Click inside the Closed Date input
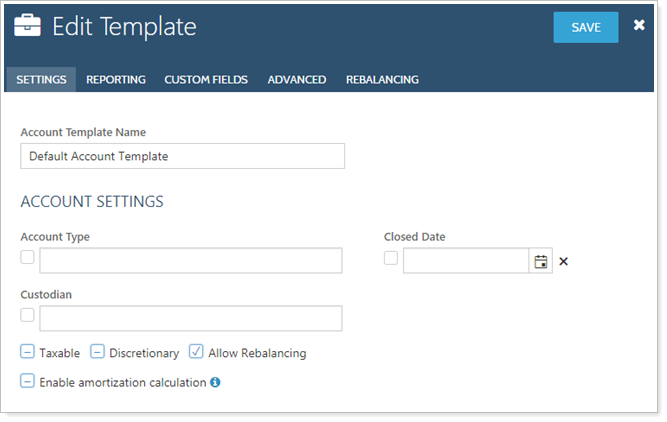 [x=465, y=261]
